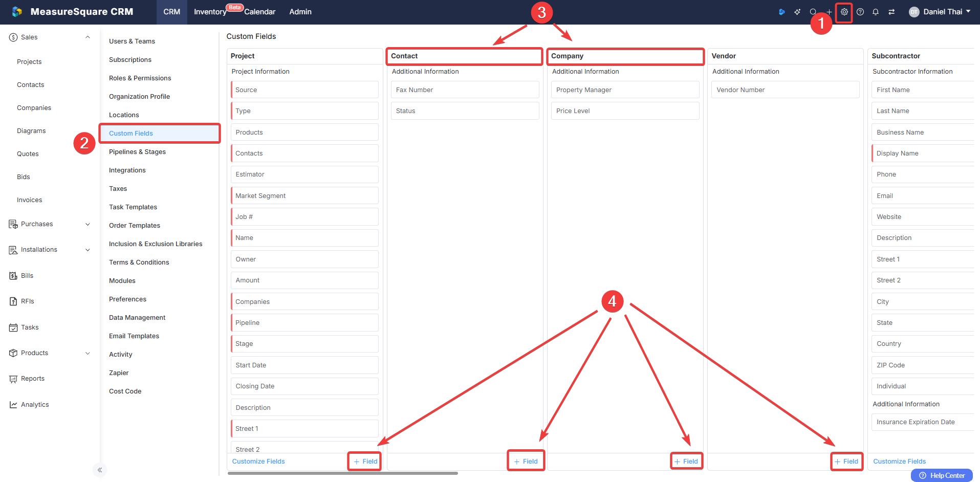The image size is (980, 482).
Task: Open the settings gear icon
Action: point(844,12)
